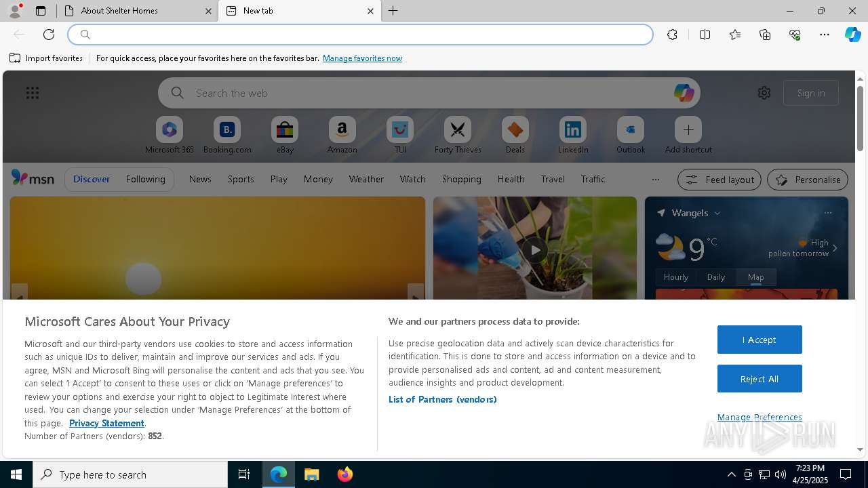Click the MSN logo
Screen dimensions: 868x488
[33, 178]
